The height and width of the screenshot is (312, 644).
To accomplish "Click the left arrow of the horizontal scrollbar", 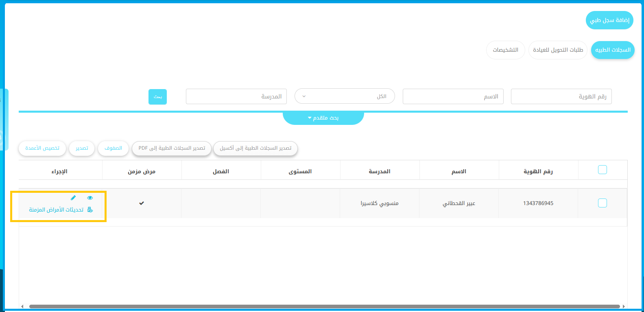I will click(x=22, y=306).
